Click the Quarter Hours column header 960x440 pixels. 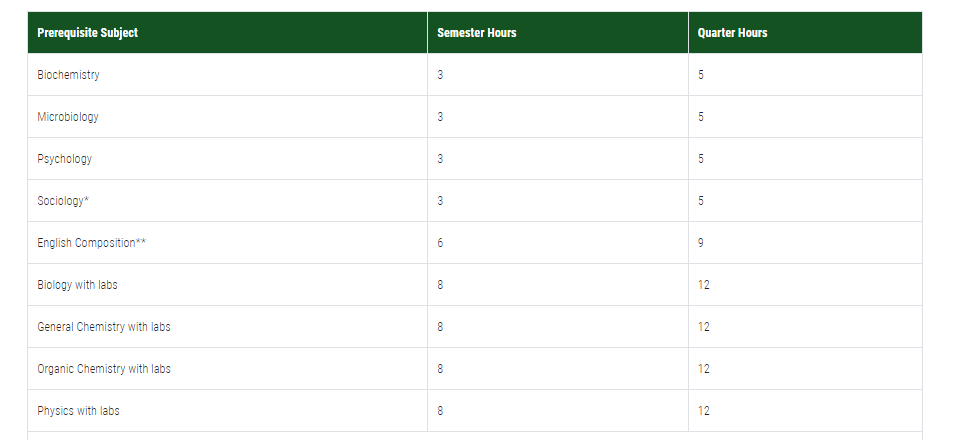click(805, 32)
